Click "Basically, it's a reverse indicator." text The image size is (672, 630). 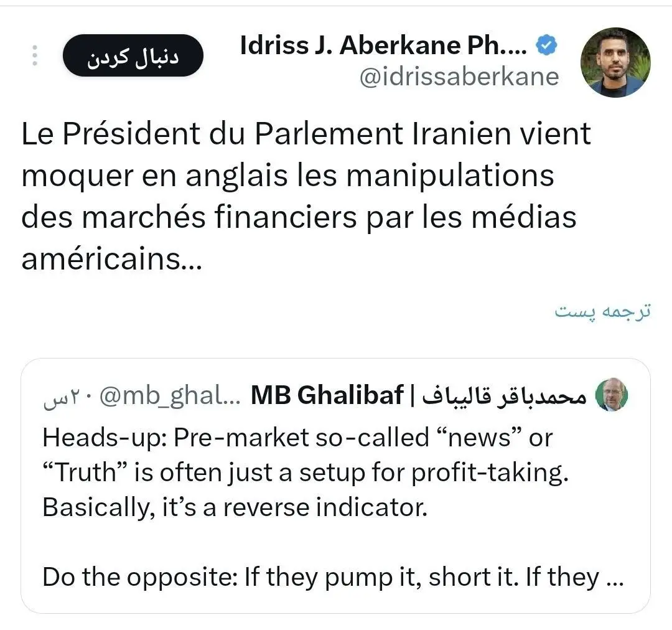[x=235, y=507]
